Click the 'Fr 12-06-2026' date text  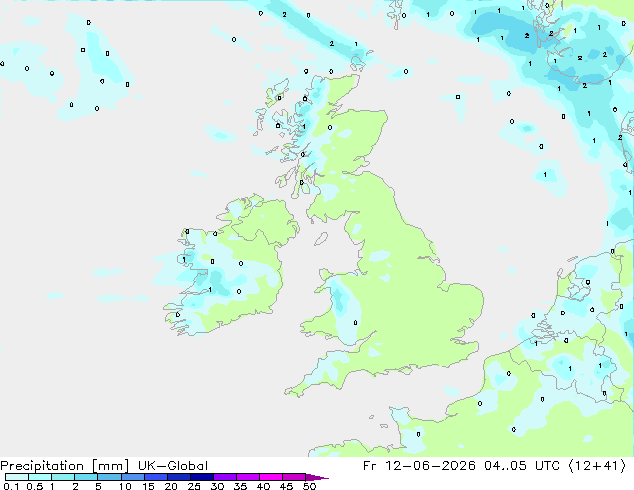coord(419,466)
